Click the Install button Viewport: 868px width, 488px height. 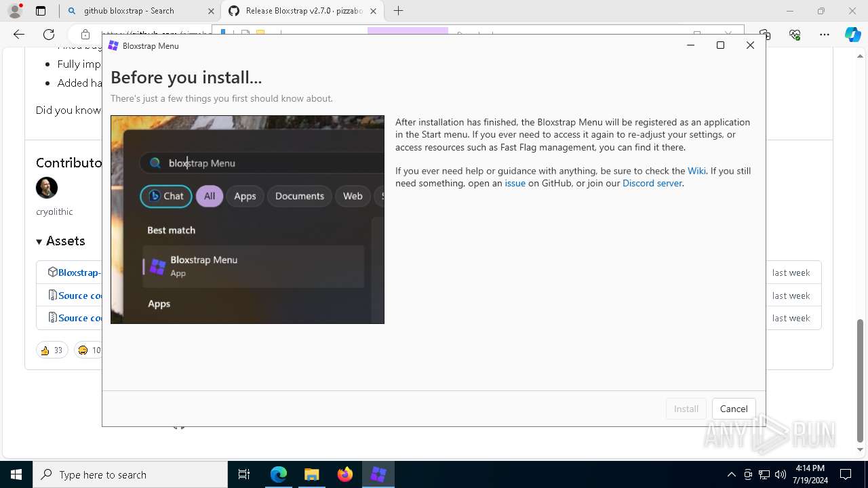pos(686,409)
